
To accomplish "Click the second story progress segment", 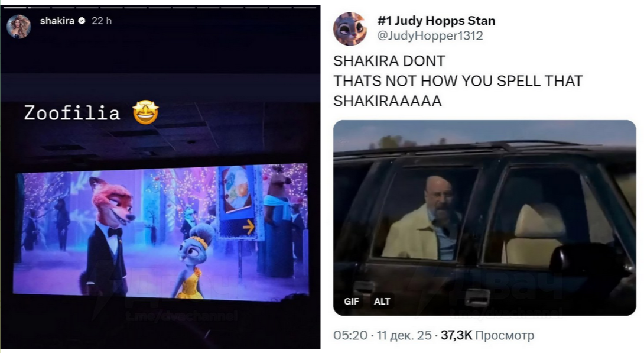I will pyautogui.click(x=38, y=8).
